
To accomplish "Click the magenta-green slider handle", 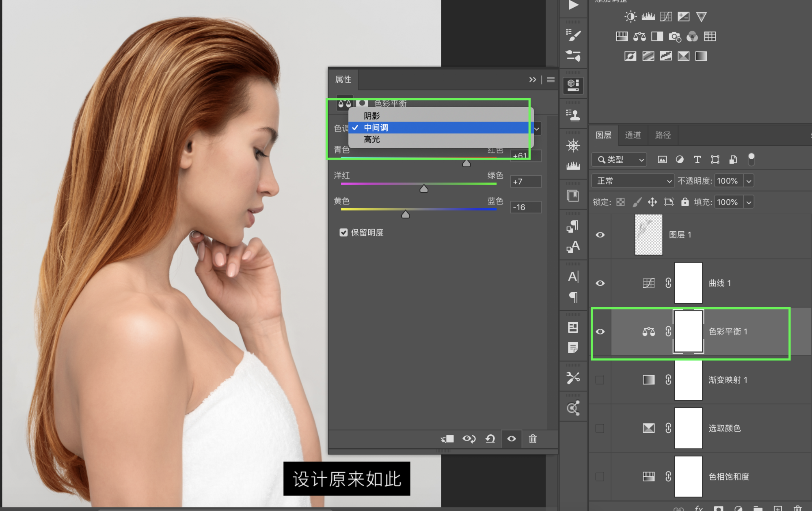I will coord(424,189).
